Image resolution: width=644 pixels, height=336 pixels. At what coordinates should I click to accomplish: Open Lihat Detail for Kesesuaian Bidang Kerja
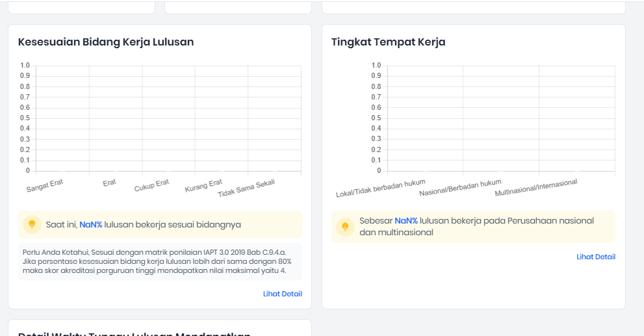pyautogui.click(x=282, y=294)
